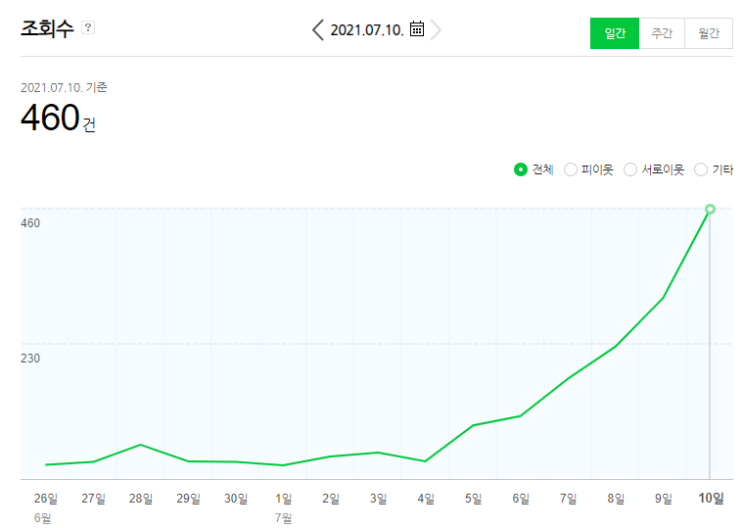This screenshot has height=528, width=743.
Task: Switch to the 주간 weekly tab
Action: [x=662, y=33]
